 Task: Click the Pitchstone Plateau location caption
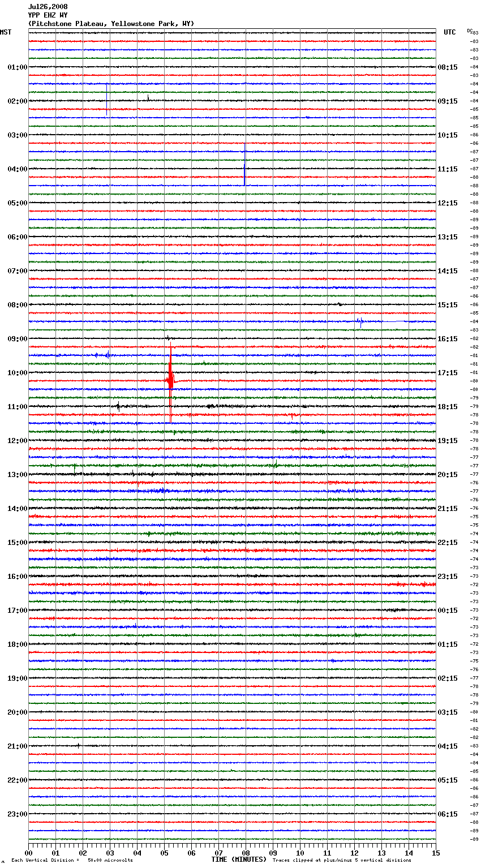tap(111, 24)
